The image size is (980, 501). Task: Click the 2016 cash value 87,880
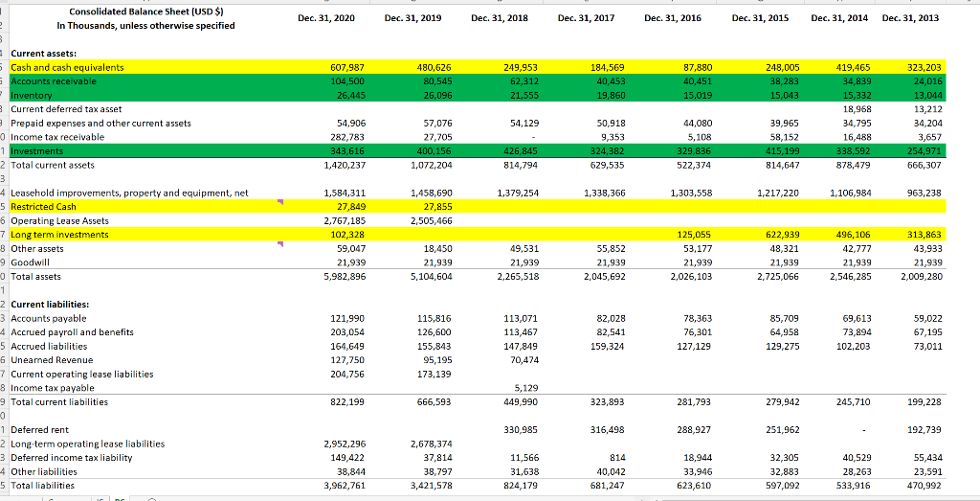point(697,68)
